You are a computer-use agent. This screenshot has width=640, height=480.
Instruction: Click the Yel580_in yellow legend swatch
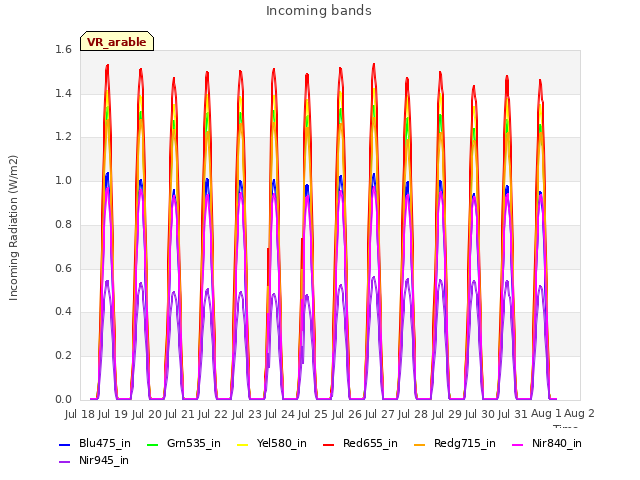pyautogui.click(x=242, y=444)
